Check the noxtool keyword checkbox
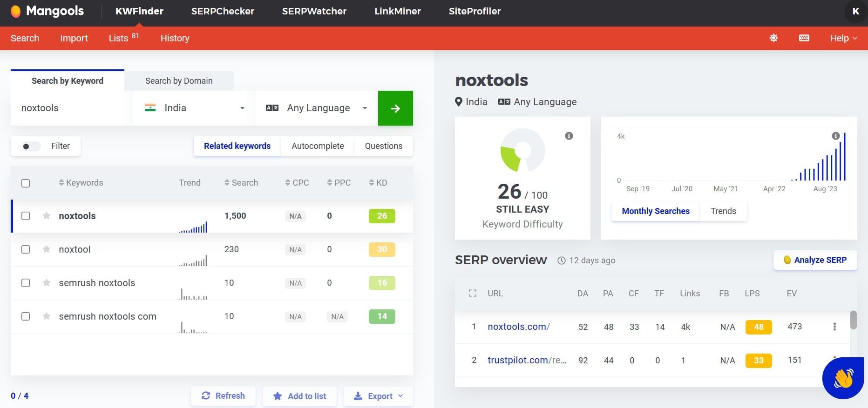 (x=26, y=249)
